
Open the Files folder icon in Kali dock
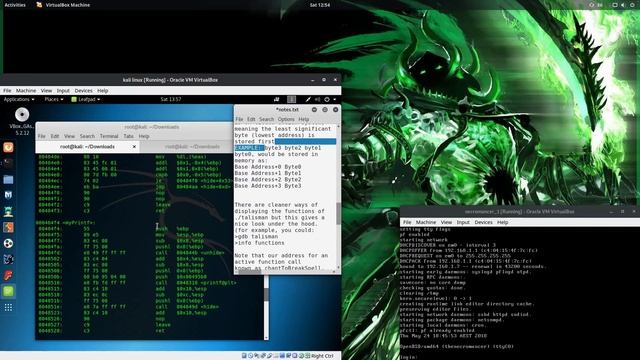(8, 179)
